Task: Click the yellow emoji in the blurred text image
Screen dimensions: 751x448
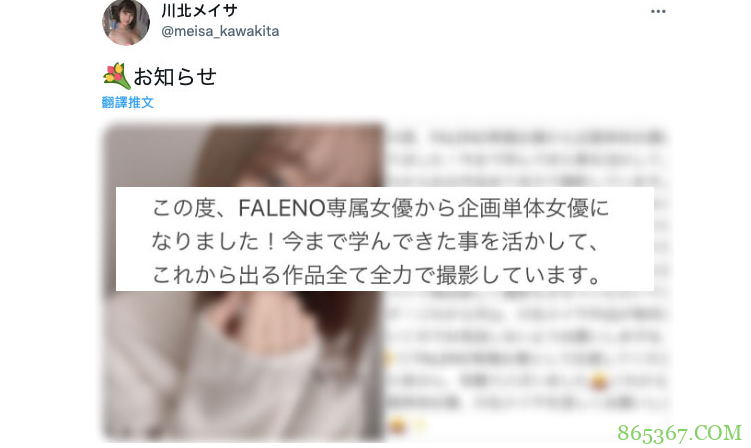Action: [x=599, y=381]
